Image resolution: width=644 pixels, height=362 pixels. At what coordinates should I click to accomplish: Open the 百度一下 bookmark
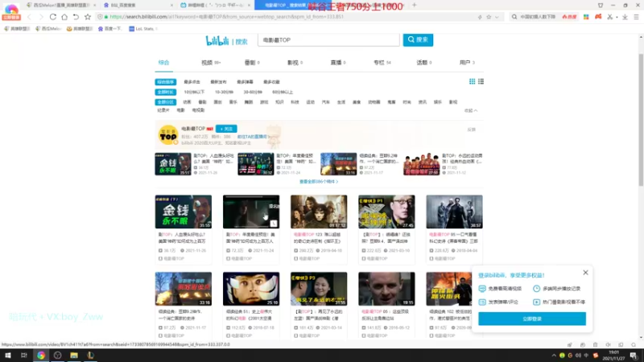pyautogui.click(x=109, y=29)
